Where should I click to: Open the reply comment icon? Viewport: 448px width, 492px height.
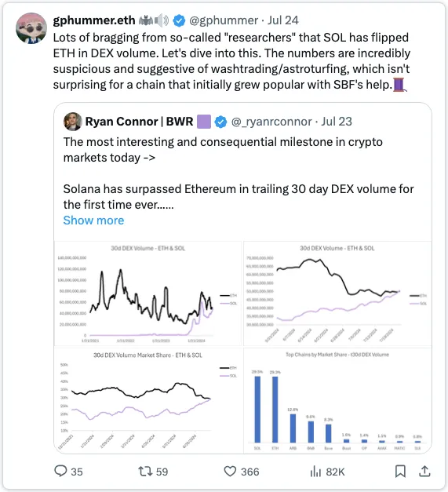tap(60, 472)
